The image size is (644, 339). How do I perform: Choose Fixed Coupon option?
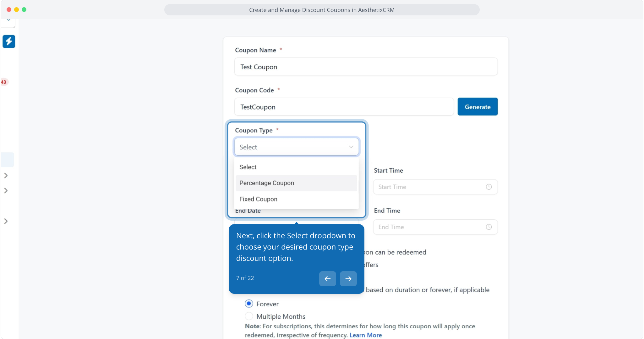click(x=258, y=199)
